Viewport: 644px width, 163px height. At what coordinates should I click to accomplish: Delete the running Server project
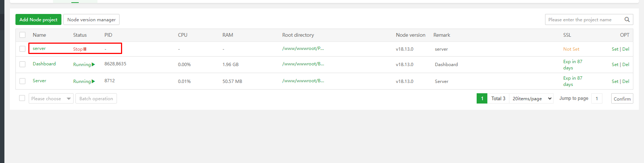point(626,81)
